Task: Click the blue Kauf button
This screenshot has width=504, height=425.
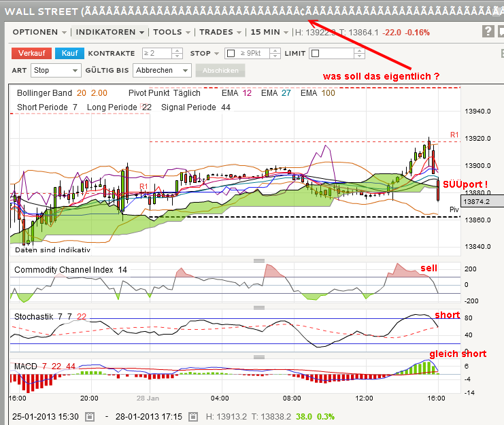Action: [x=69, y=53]
